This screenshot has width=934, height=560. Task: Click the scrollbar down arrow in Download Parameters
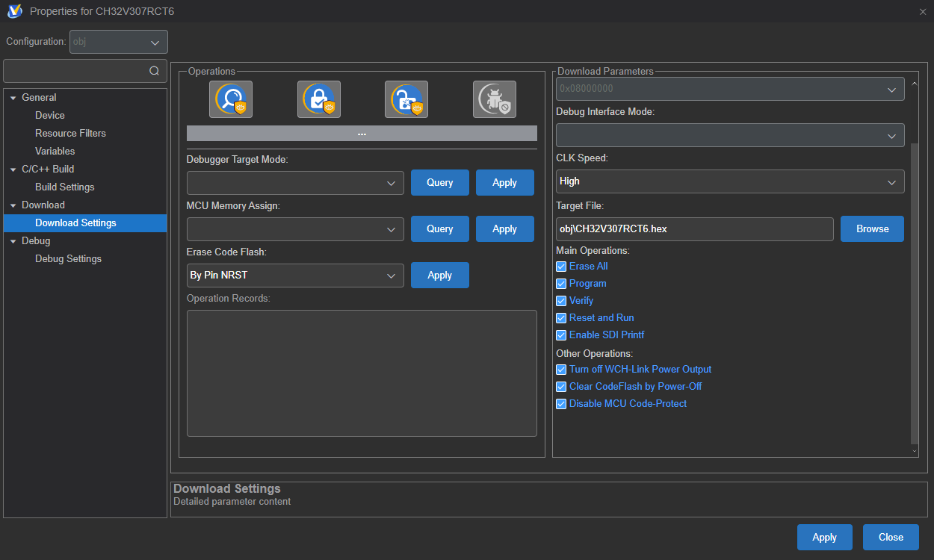(x=915, y=451)
